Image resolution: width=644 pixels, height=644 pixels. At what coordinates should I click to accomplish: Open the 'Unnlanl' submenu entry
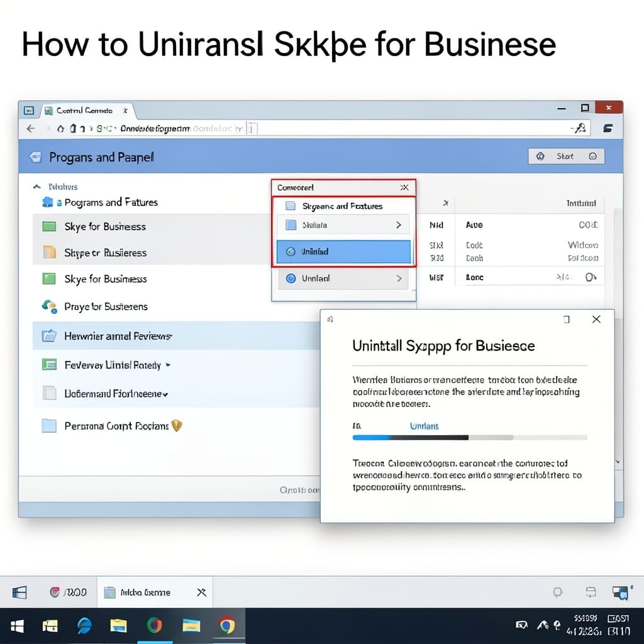pyautogui.click(x=343, y=279)
